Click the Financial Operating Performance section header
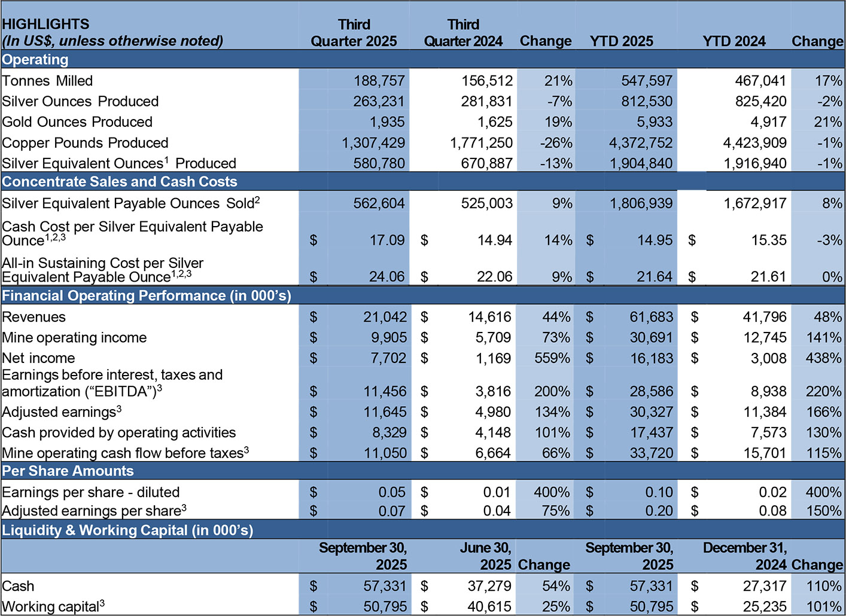The height and width of the screenshot is (616, 846). 147,296
